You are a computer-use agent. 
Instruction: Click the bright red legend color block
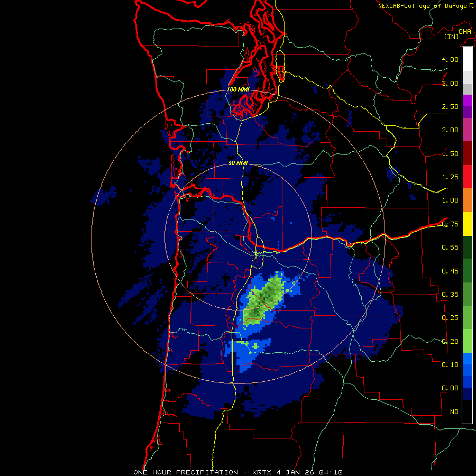pyautogui.click(x=467, y=177)
